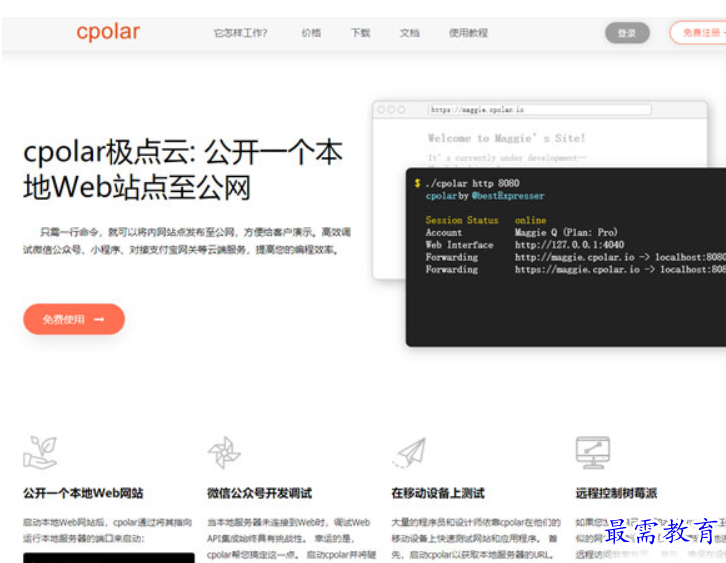Screen dimensions: 726x563
Task: Click the cpolar logo
Action: coord(108,32)
